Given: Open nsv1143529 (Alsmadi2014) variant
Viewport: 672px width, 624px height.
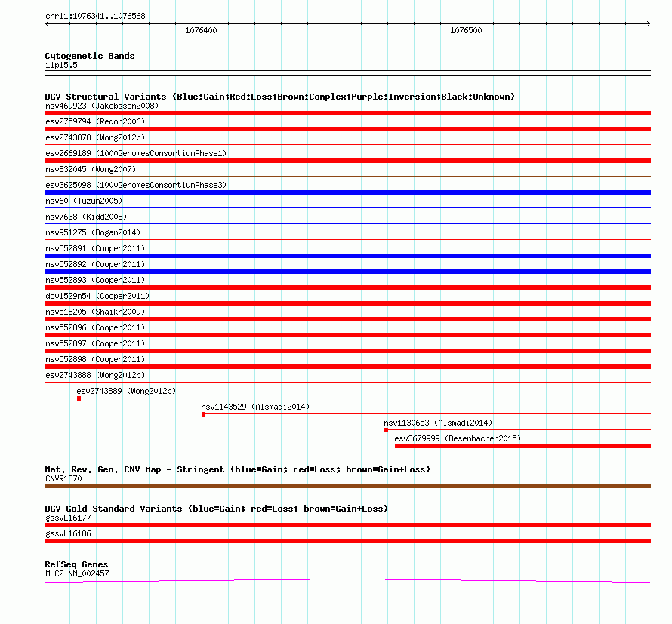Looking at the screenshot, I should click(x=255, y=407).
